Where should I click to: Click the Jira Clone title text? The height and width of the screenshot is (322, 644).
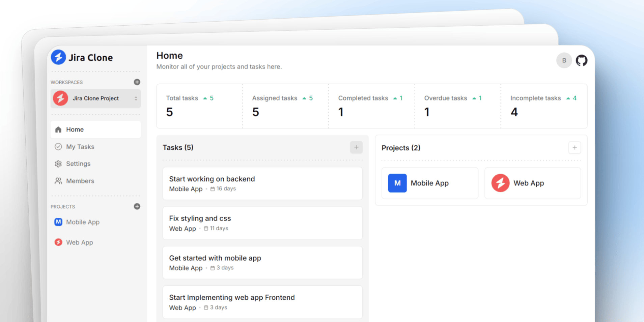[91, 58]
